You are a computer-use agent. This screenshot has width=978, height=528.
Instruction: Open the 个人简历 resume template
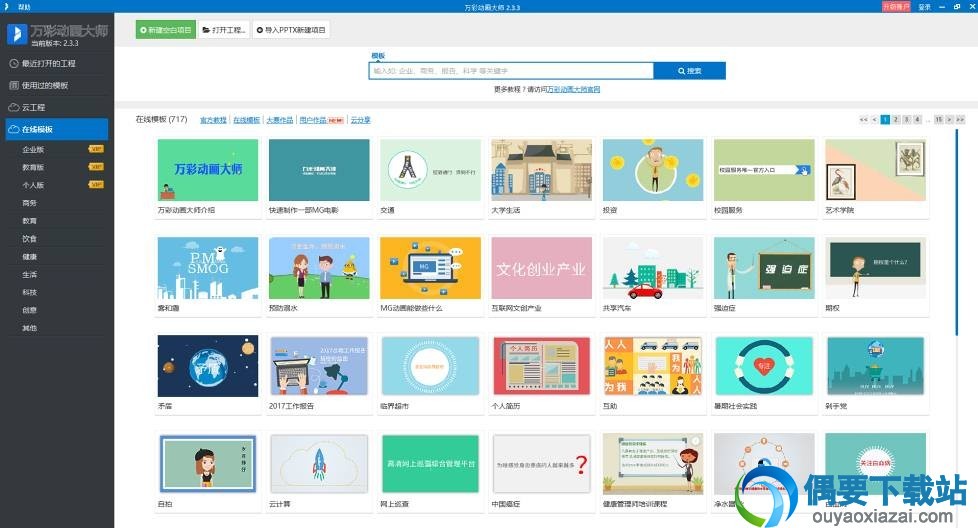(541, 366)
